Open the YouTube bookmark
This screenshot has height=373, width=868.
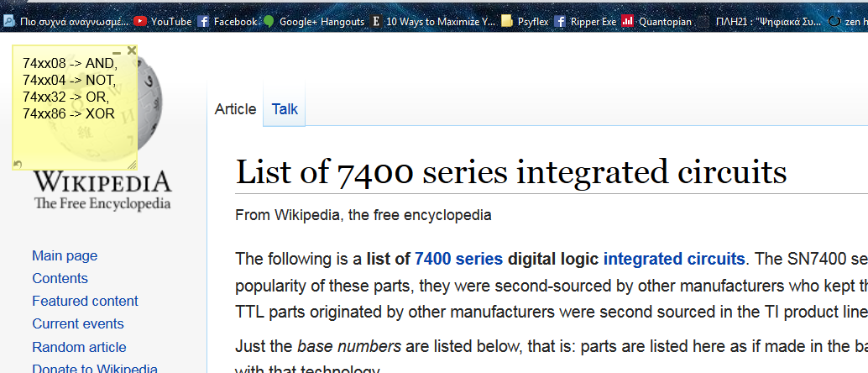[163, 22]
